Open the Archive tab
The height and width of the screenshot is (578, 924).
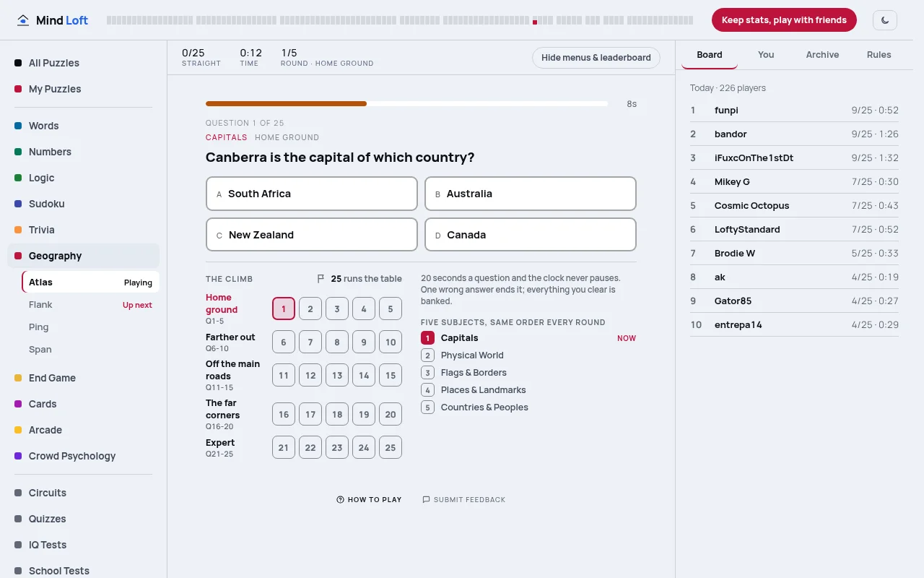tap(822, 55)
